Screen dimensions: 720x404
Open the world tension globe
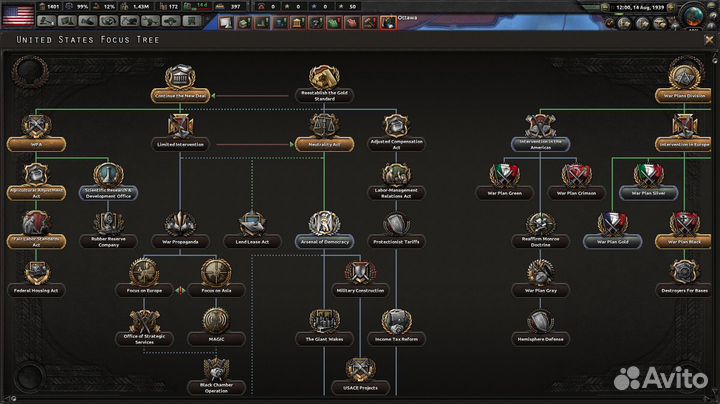[693, 16]
